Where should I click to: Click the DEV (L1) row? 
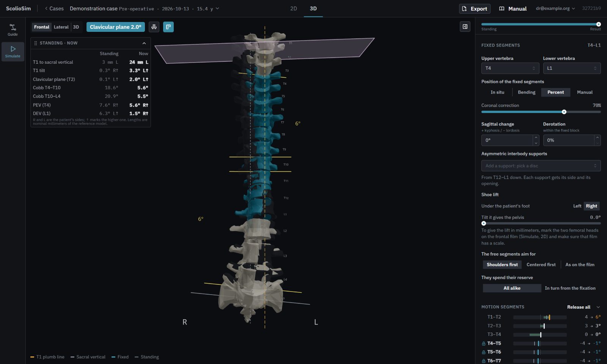[x=90, y=113]
